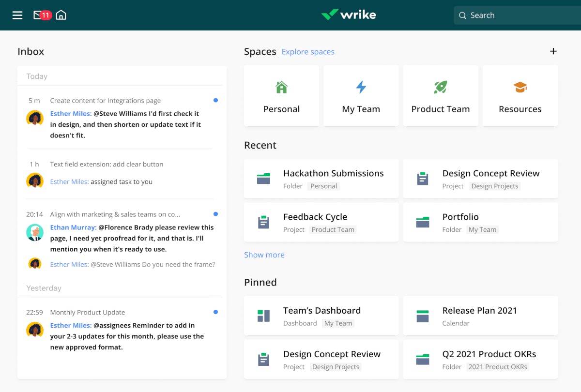Screen dimensions: 581x392
Task: Expand recent items with Show more
Action: (x=264, y=255)
